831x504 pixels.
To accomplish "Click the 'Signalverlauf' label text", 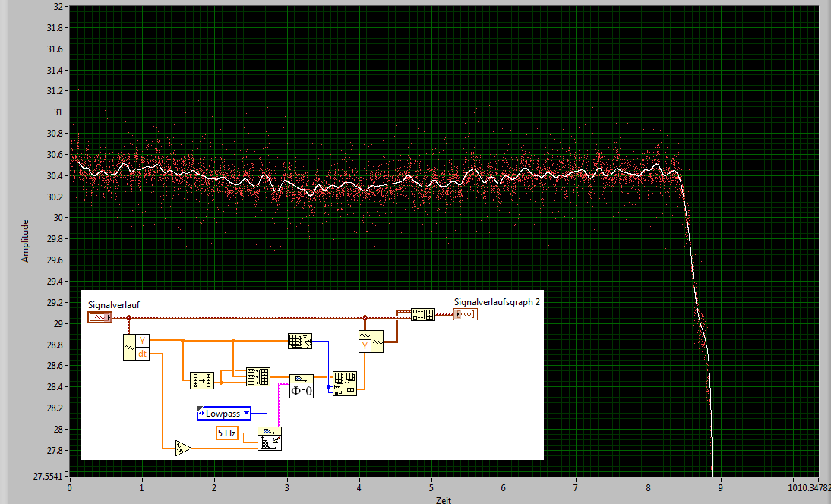I will coord(114,305).
